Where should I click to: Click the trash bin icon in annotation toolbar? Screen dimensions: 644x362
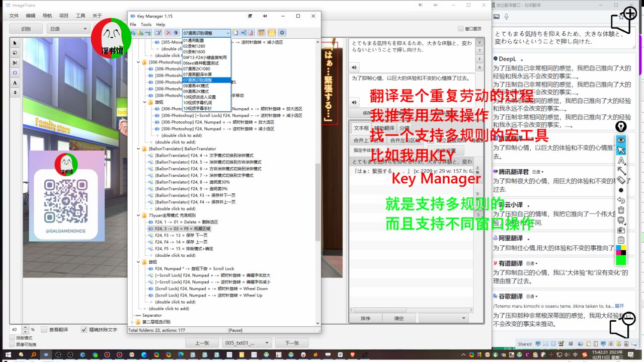(x=621, y=210)
